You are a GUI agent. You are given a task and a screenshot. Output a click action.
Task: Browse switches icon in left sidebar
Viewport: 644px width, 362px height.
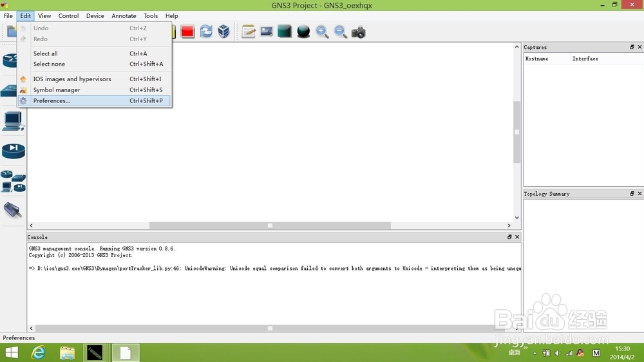(8, 90)
